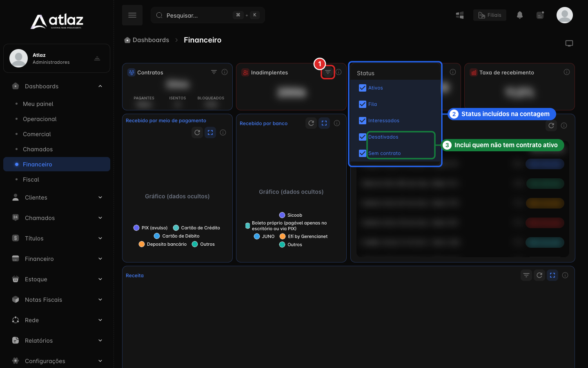Open the filter on Contratos card
The width and height of the screenshot is (588, 368).
pos(214,72)
